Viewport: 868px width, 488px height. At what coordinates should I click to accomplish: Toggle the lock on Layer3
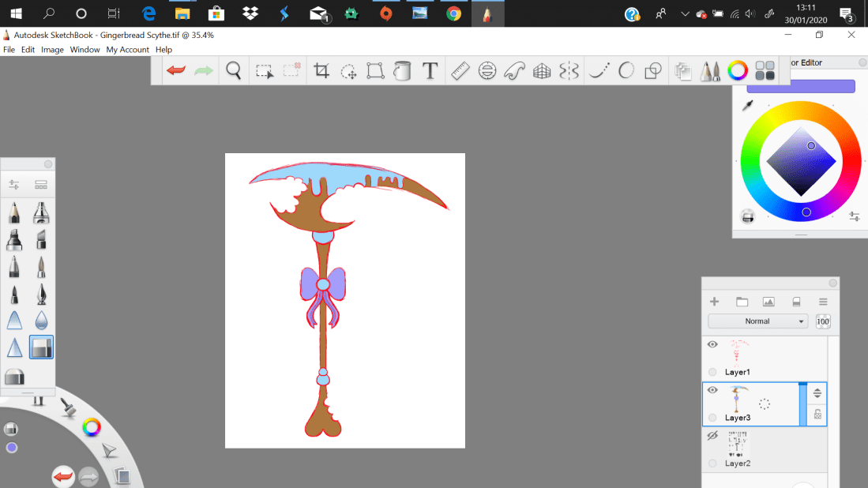coord(817,414)
